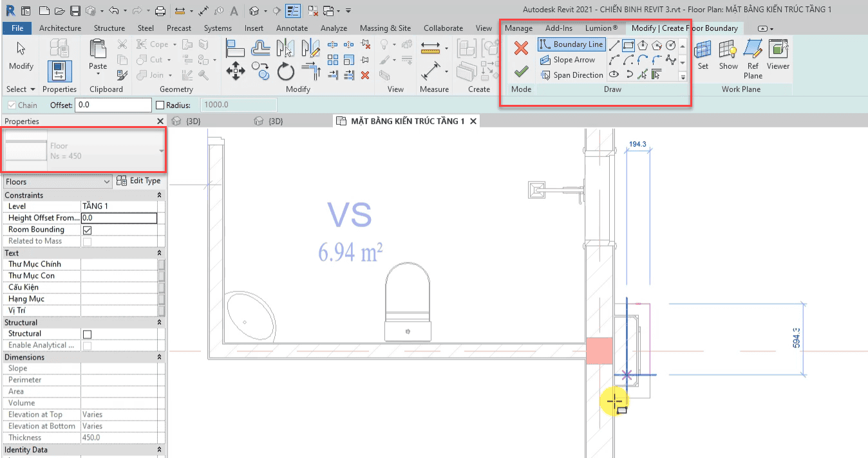Viewport: 868px width, 458px height.
Task: Click the Thickness value 450.0
Action: pyautogui.click(x=118, y=438)
